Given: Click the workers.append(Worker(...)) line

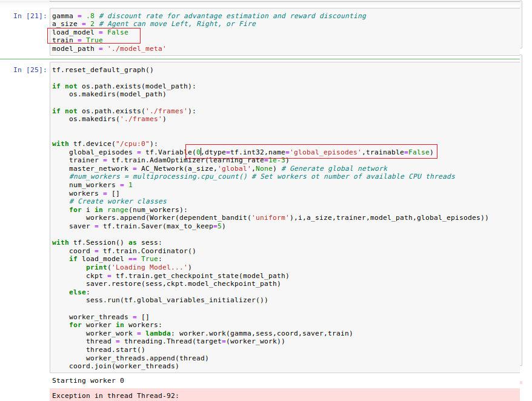Looking at the screenshot, I should (x=287, y=218).
